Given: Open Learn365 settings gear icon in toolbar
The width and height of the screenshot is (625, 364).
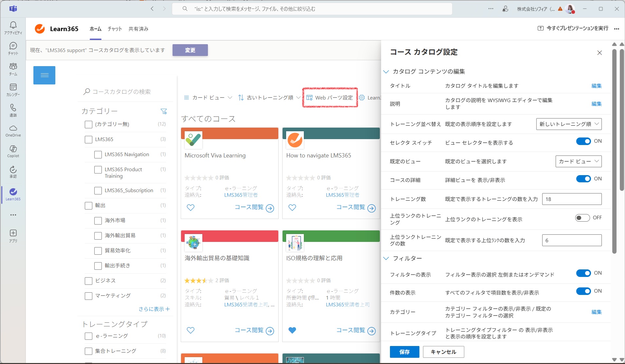Looking at the screenshot, I should point(362,98).
